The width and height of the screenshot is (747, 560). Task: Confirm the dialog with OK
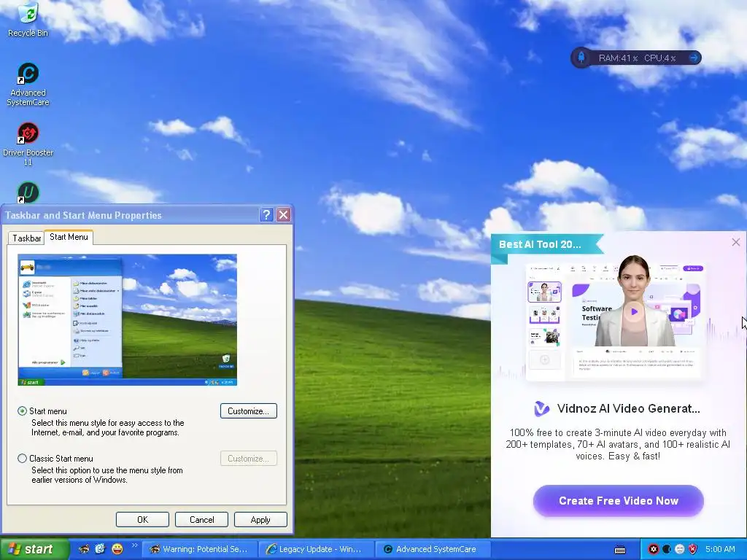142,519
